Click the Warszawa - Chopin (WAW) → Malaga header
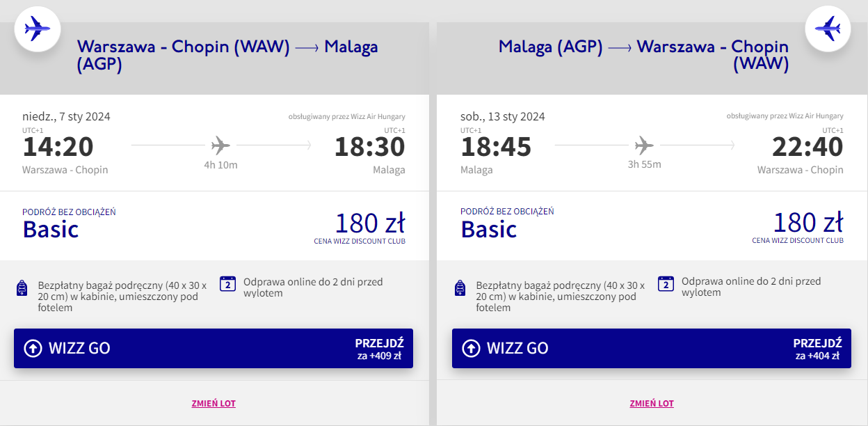The width and height of the screenshot is (868, 426). (227, 56)
